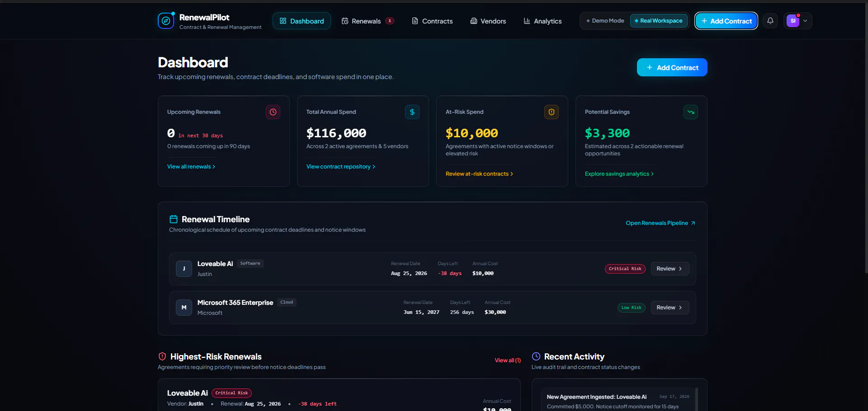
Task: Click the -38 days value in Loveable AI row
Action: click(x=450, y=273)
